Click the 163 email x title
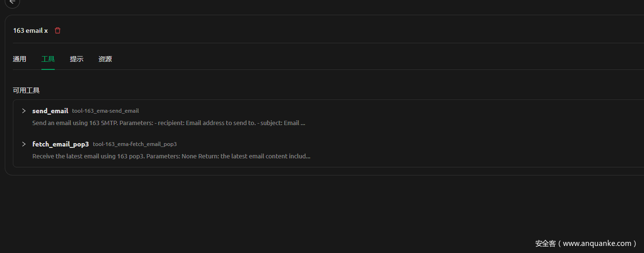The width and height of the screenshot is (644, 253). (x=30, y=31)
